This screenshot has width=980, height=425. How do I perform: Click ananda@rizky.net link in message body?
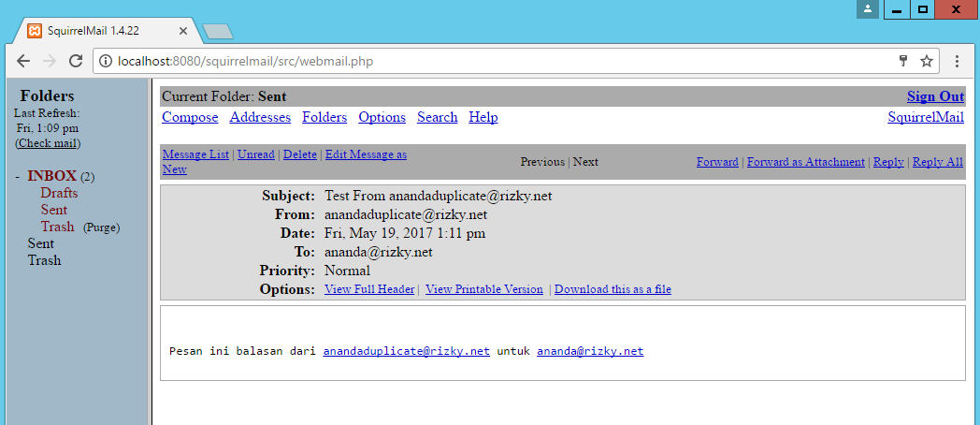point(590,351)
